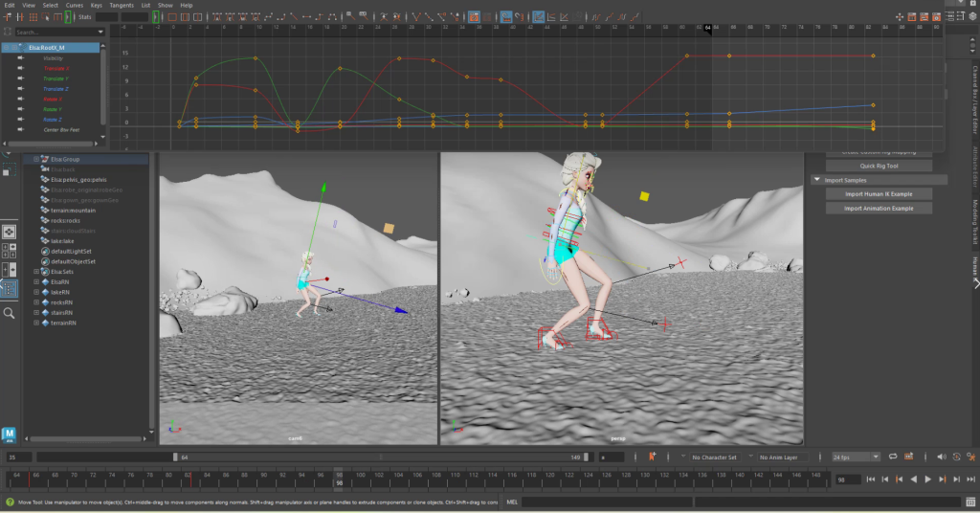Select terrain:mountain in the Outliner
The height and width of the screenshot is (513, 980).
73,211
